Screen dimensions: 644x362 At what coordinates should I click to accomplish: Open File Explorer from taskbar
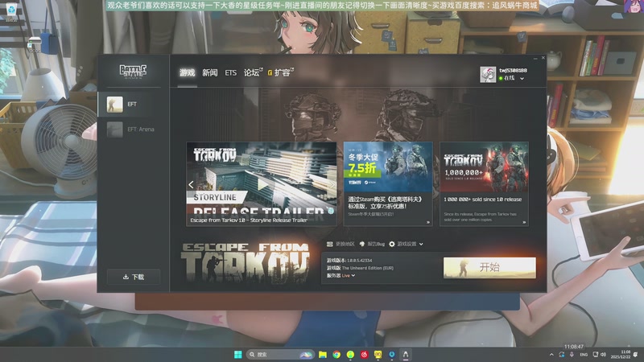(x=323, y=354)
